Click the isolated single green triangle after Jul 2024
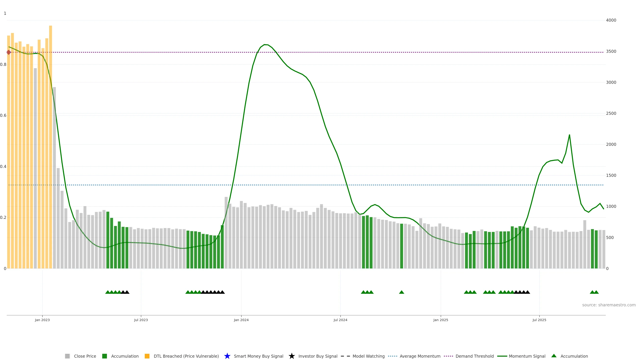Image resolution: width=644 pixels, height=362 pixels. (401, 292)
